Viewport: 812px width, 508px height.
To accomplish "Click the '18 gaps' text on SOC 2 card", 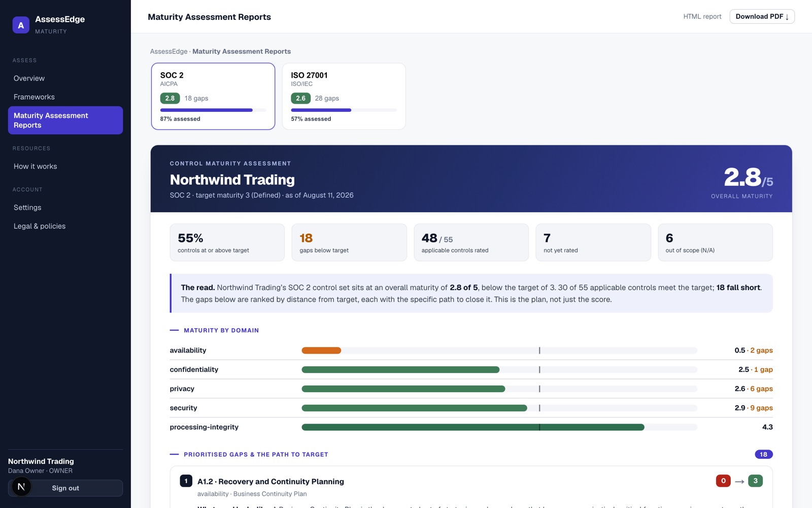I will coord(196,98).
